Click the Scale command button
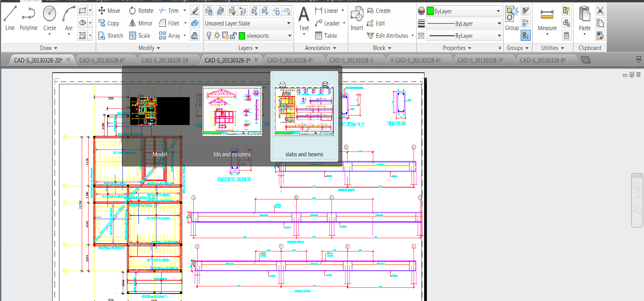The width and height of the screenshot is (644, 301). point(139,36)
